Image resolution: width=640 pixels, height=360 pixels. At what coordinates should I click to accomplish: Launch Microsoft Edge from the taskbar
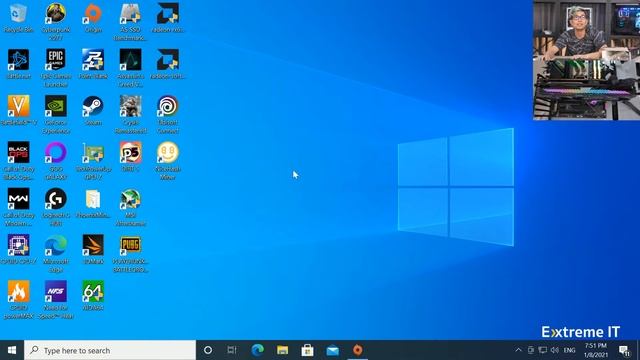tap(258, 350)
